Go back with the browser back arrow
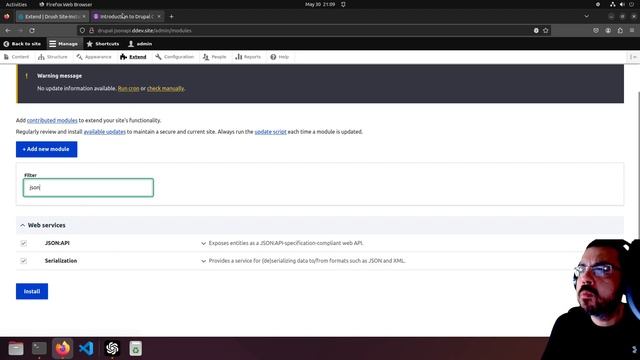This screenshot has height=360, width=640. 8,30
